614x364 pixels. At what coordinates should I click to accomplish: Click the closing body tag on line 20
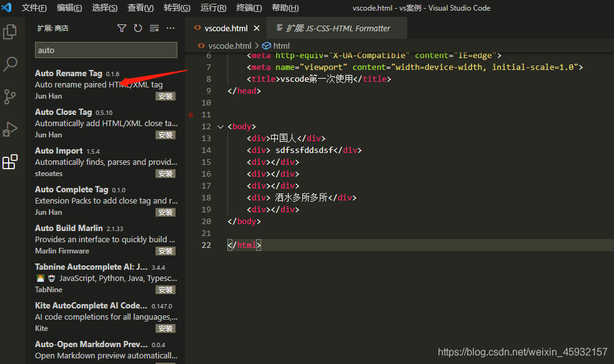pos(244,222)
